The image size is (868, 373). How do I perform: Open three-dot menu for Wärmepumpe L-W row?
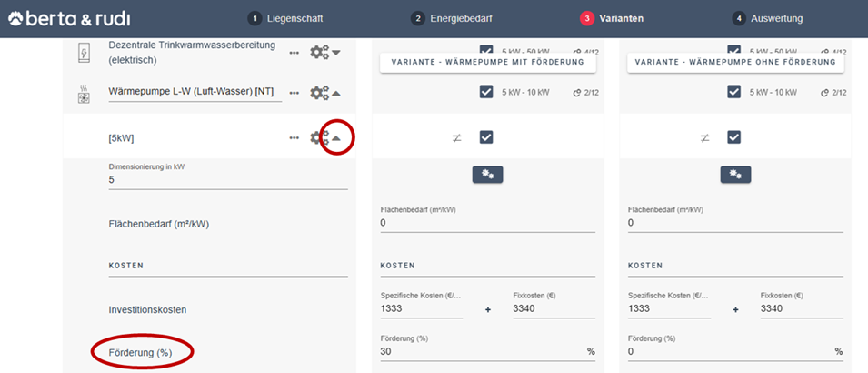coord(294,93)
